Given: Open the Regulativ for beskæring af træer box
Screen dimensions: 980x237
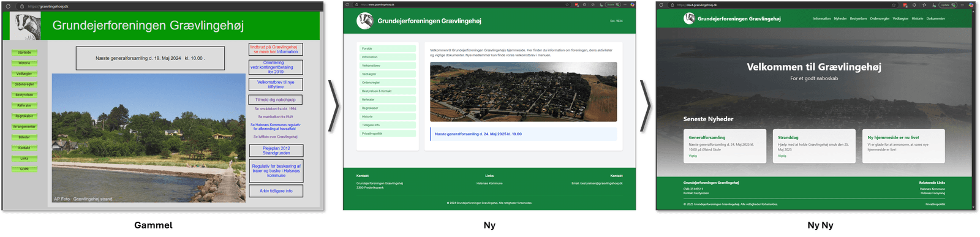Looking at the screenshot, I should tap(276, 171).
